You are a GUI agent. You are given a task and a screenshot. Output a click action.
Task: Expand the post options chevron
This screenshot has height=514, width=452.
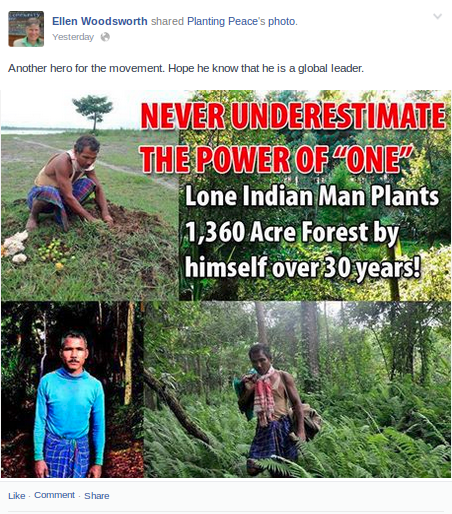(x=437, y=16)
